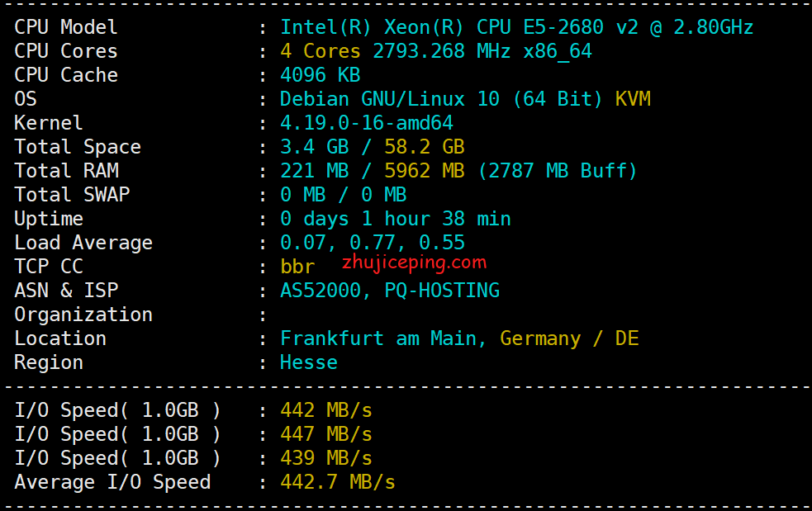Click the Total SWAP label
The image size is (812, 511).
(72, 195)
